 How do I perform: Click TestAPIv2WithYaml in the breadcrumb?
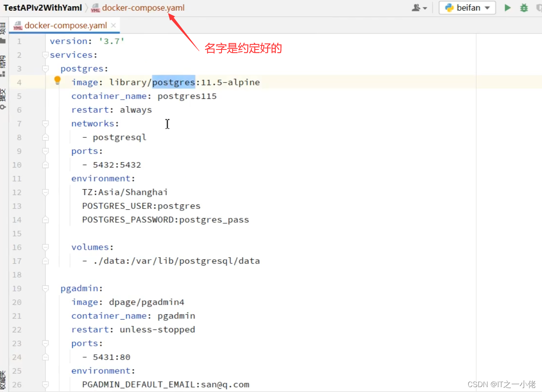(x=43, y=8)
